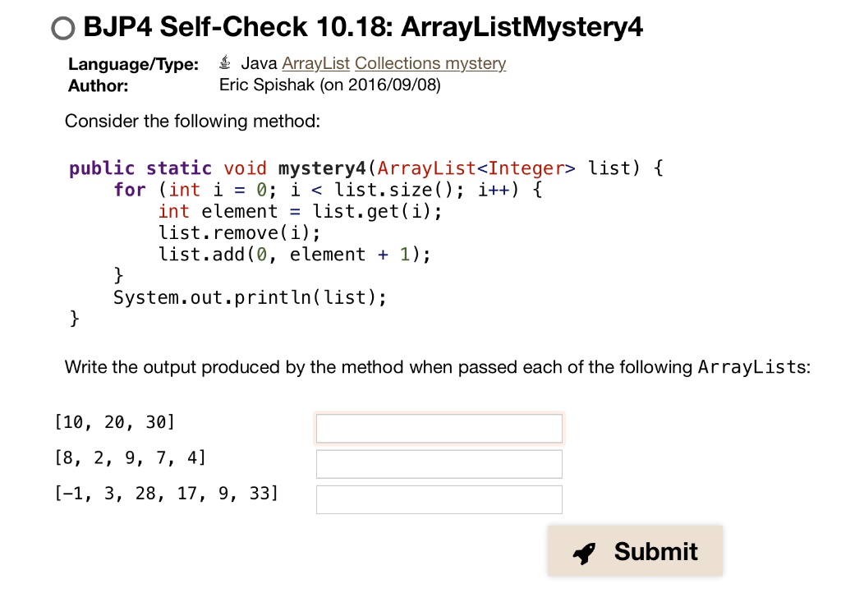Open the ArrayList tag link

coord(315,64)
